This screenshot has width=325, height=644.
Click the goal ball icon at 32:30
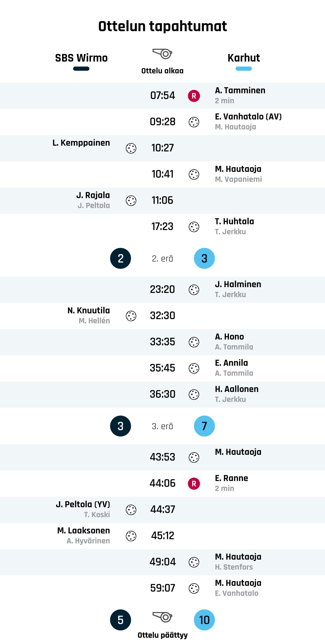[x=131, y=316]
